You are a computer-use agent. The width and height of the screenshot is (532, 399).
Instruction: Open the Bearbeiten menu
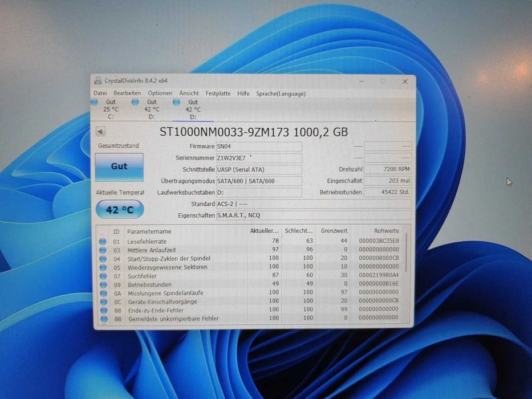(x=127, y=93)
